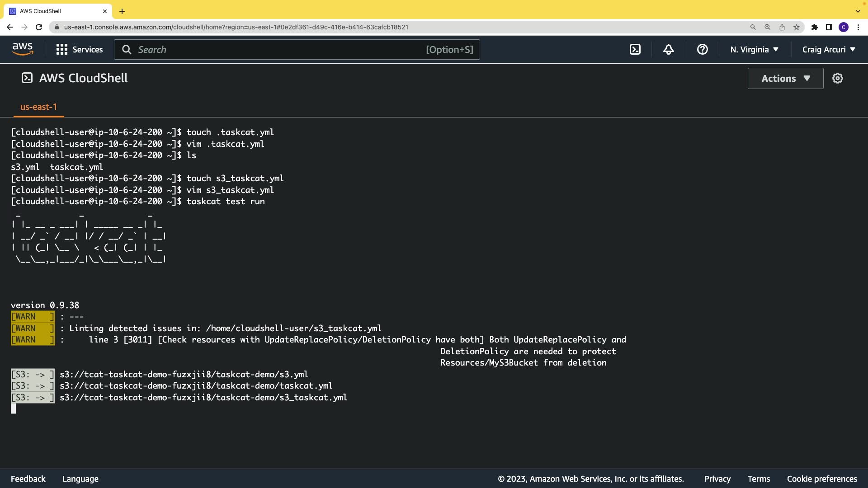Open Cookie preferences in footer
Viewport: 868px width, 488px height.
[821, 479]
